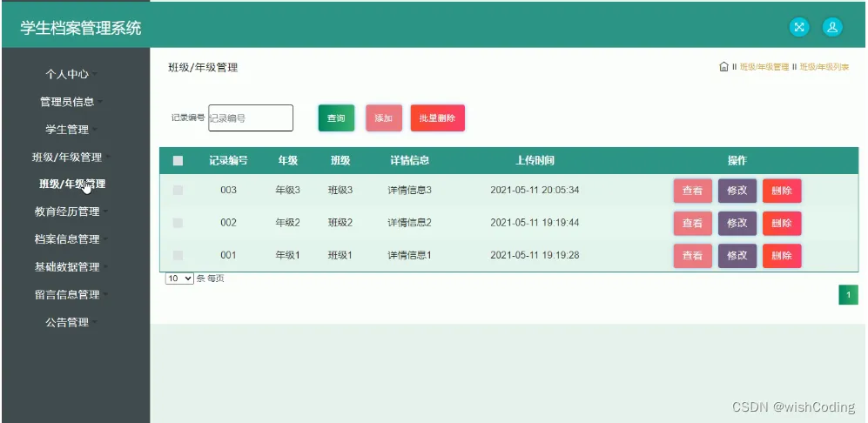Screen dimensions: 868x423
Task: Click the 学生档案管理系统 header title
Action: coord(81,28)
